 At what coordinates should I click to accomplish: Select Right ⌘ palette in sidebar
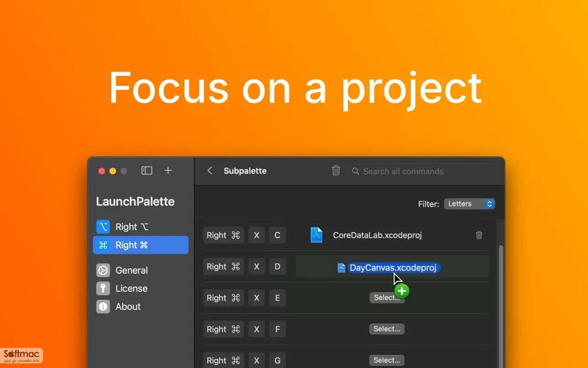click(x=140, y=245)
